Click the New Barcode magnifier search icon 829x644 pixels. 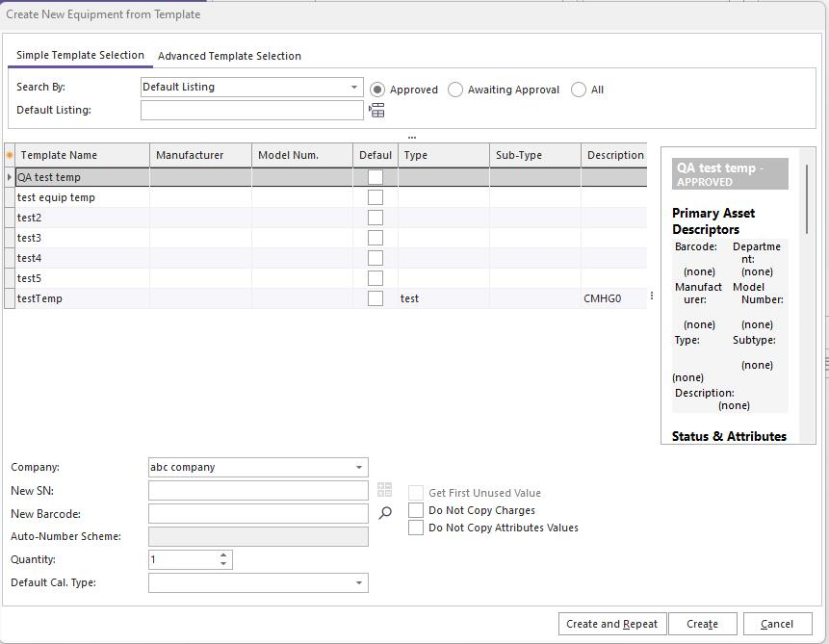(385, 514)
